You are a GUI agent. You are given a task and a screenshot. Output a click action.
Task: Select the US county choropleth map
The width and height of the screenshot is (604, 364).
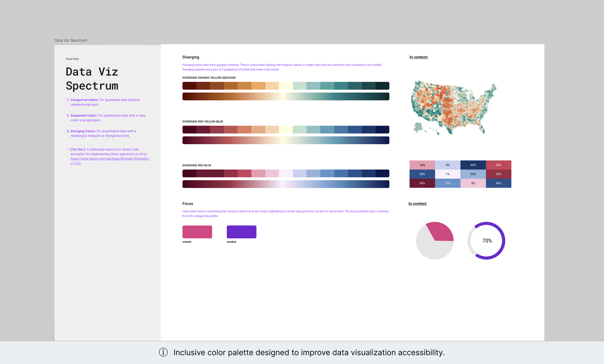(x=454, y=108)
